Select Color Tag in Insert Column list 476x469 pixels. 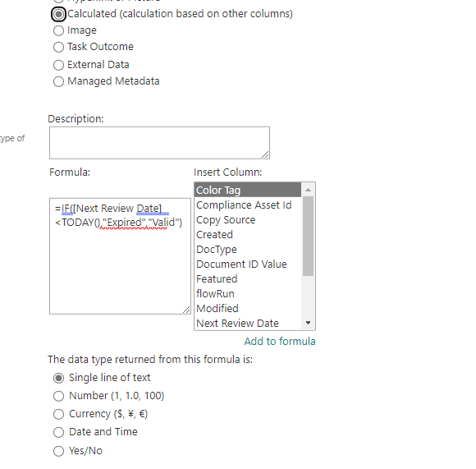tap(248, 191)
